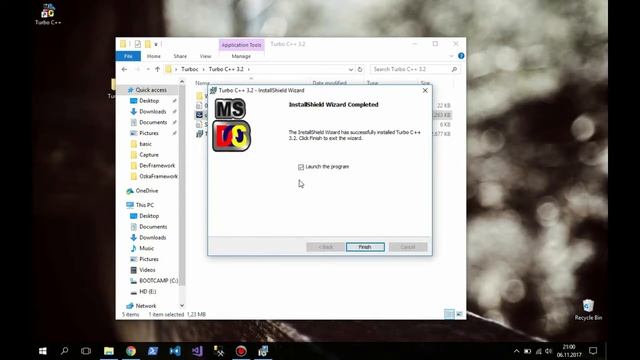Image resolution: width=640 pixels, height=360 pixels.
Task: Open the Capture folder in sidebar
Action: point(149,155)
